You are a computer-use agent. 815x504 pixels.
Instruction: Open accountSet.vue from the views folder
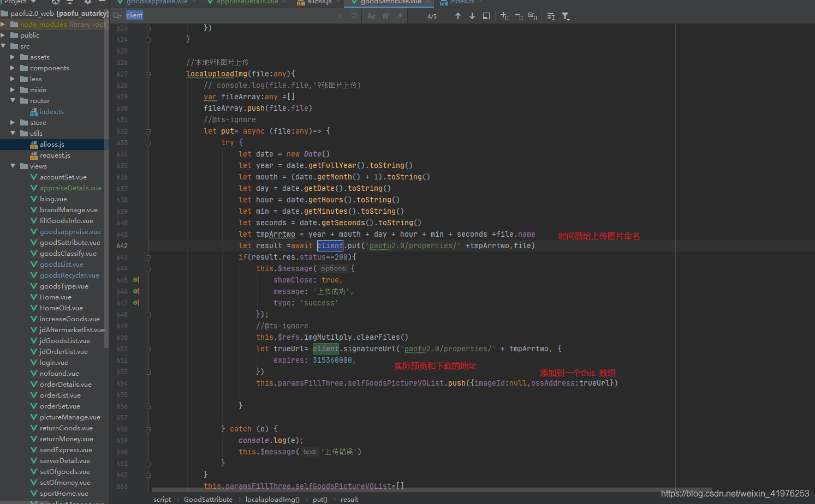(63, 177)
